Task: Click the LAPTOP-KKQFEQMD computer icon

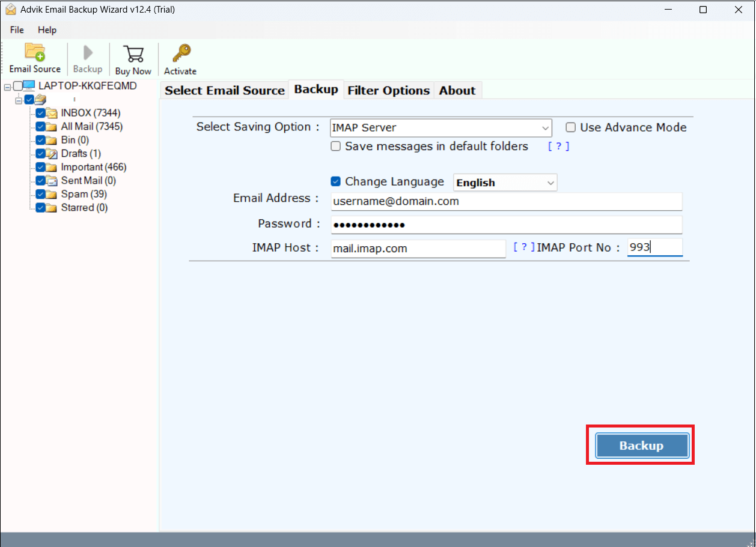Action: click(29, 86)
